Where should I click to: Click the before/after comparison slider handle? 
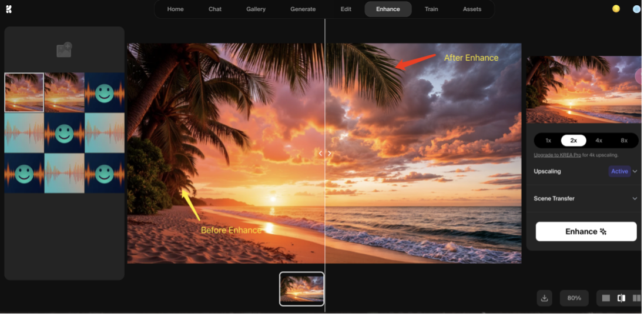coord(325,153)
